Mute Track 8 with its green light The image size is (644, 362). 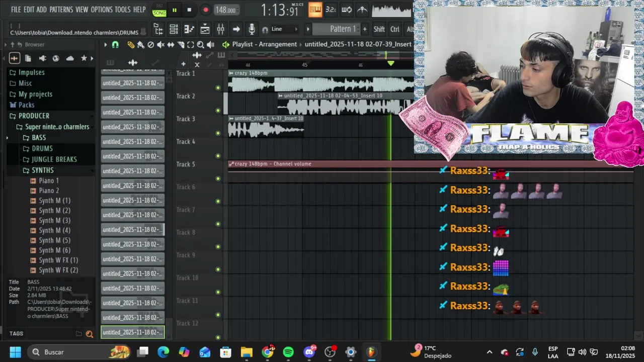pos(218,247)
